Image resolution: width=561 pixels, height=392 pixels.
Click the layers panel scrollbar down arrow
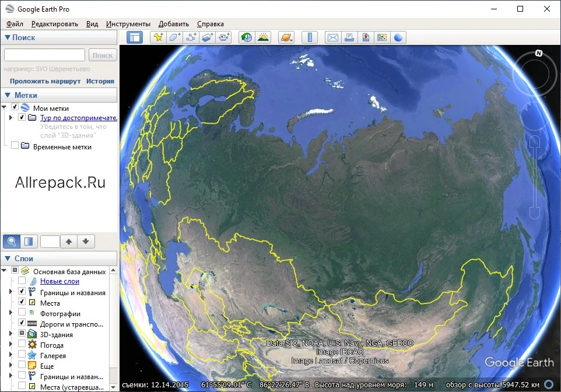click(x=113, y=387)
